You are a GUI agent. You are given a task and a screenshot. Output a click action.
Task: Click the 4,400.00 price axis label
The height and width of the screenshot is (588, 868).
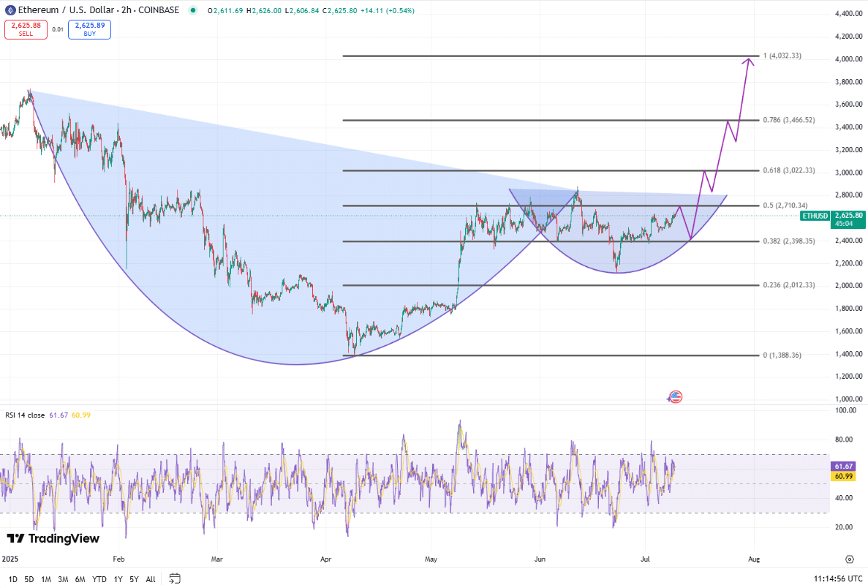click(849, 14)
